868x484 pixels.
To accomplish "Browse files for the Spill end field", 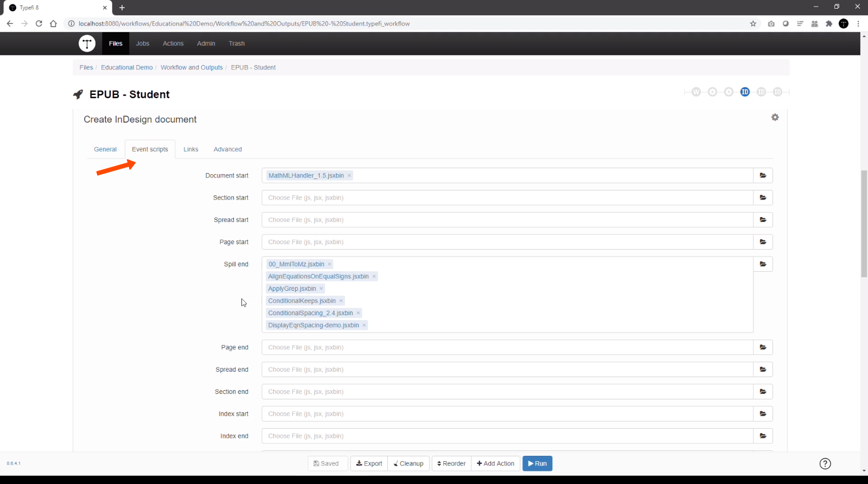I will point(763,264).
